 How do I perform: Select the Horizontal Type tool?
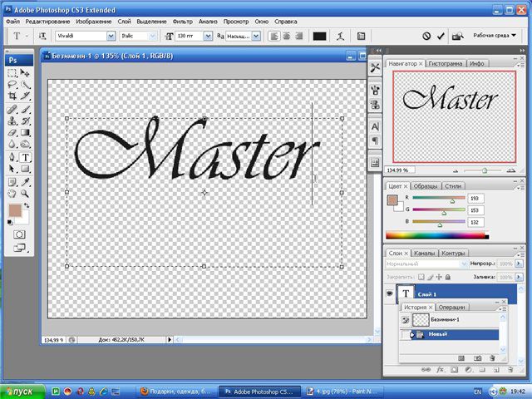click(26, 157)
